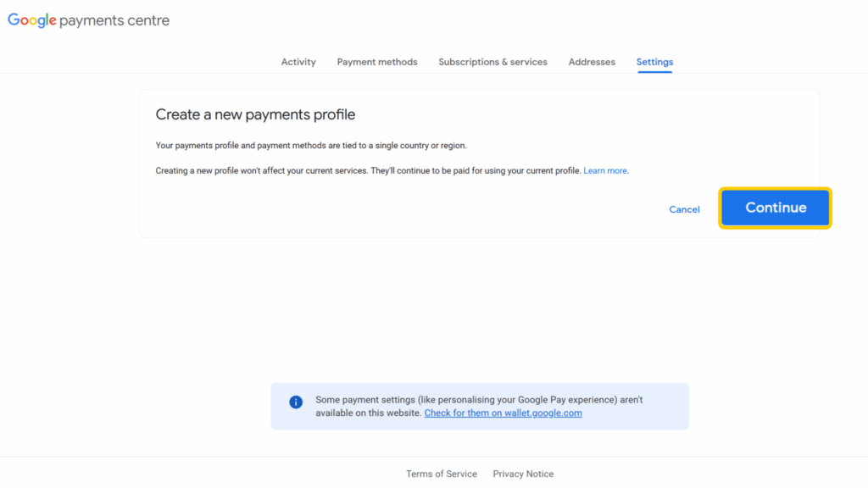
Task: Click the Google payments centre logo
Action: point(88,20)
